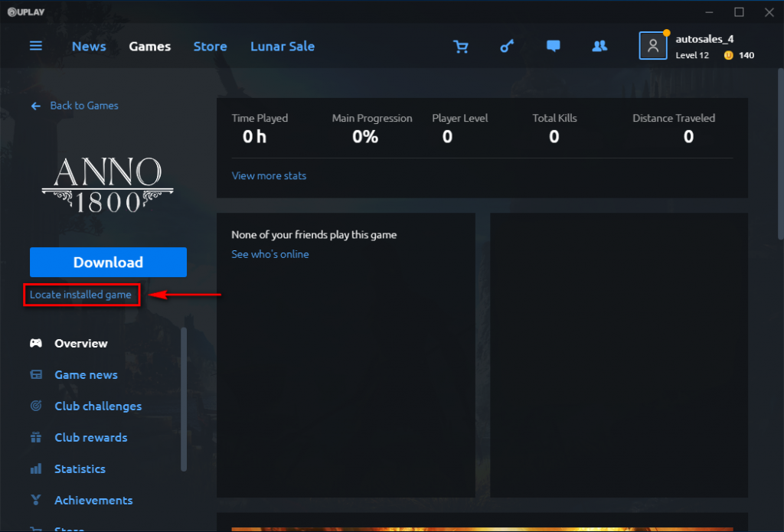
Task: Click the Club challenges target icon
Action: [x=36, y=406]
